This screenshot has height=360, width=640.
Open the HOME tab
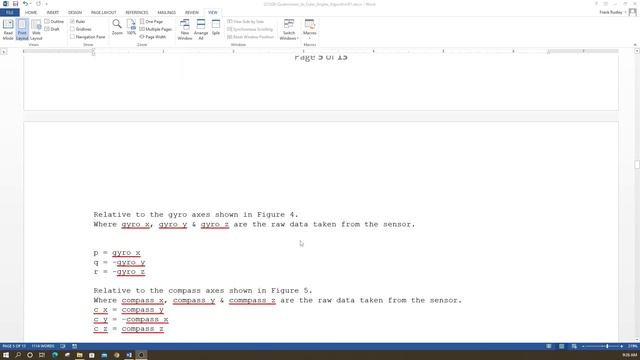click(x=31, y=12)
